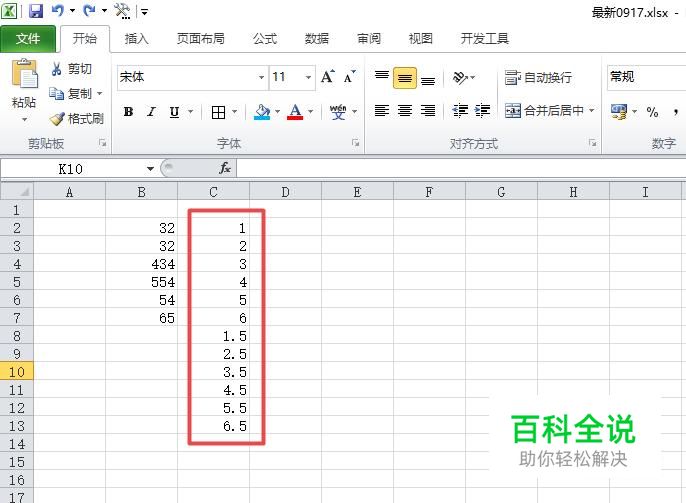Switch to the 页面布局 tab
This screenshot has width=686, height=503.
[x=200, y=39]
